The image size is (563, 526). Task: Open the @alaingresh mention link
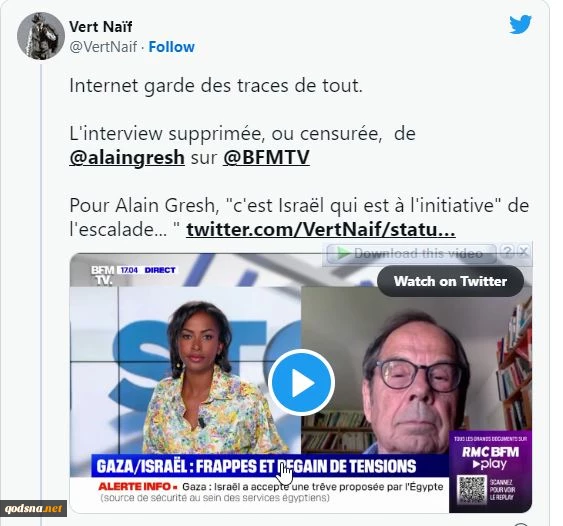click(x=127, y=157)
